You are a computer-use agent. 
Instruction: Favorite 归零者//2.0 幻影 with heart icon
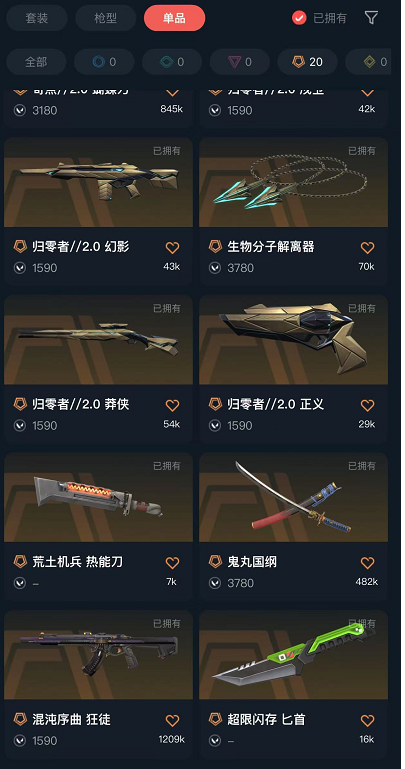click(x=172, y=248)
